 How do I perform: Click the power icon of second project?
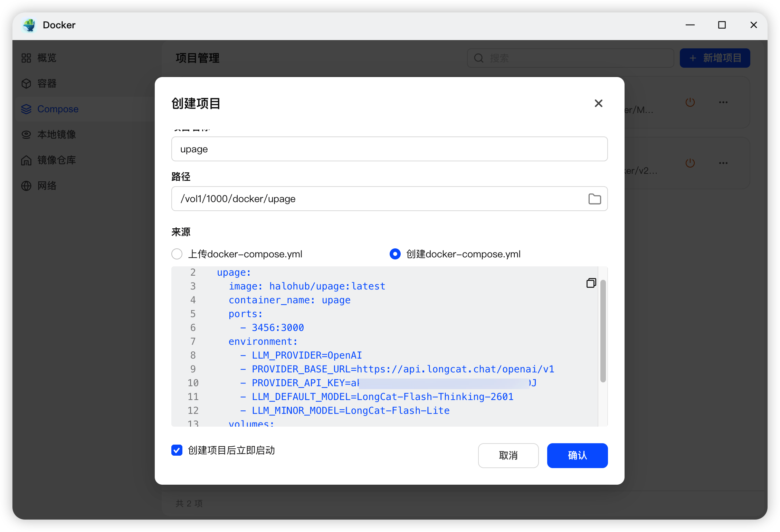(x=690, y=163)
